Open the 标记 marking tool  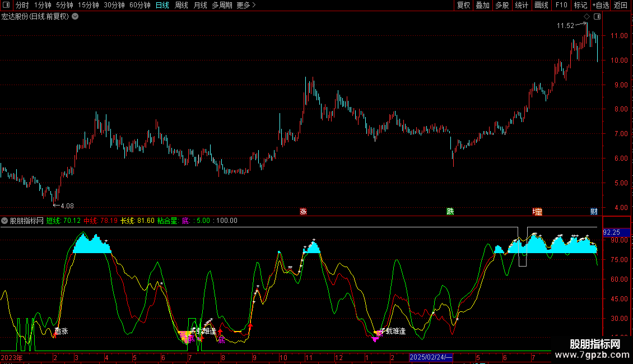[x=580, y=5]
